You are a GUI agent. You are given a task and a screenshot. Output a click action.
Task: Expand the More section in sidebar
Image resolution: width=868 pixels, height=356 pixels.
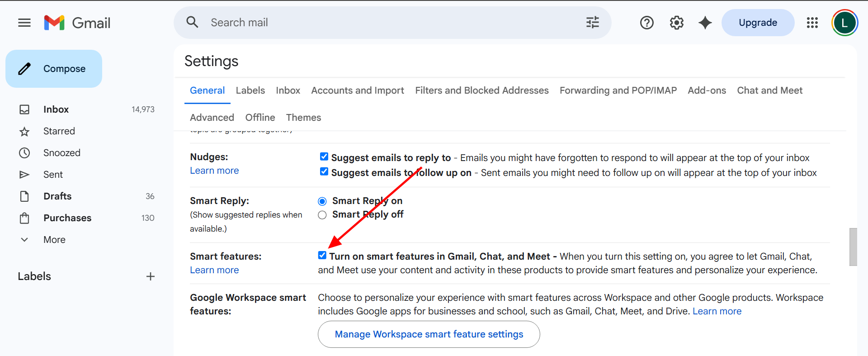54,240
